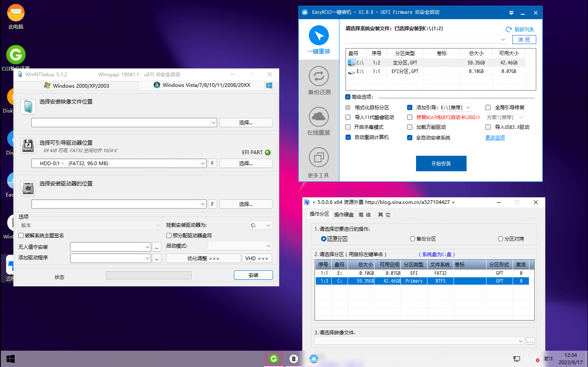Screen dimensions: 588x367
Task: Expand the E:\[推荐] boot dropdown
Action: (x=468, y=108)
